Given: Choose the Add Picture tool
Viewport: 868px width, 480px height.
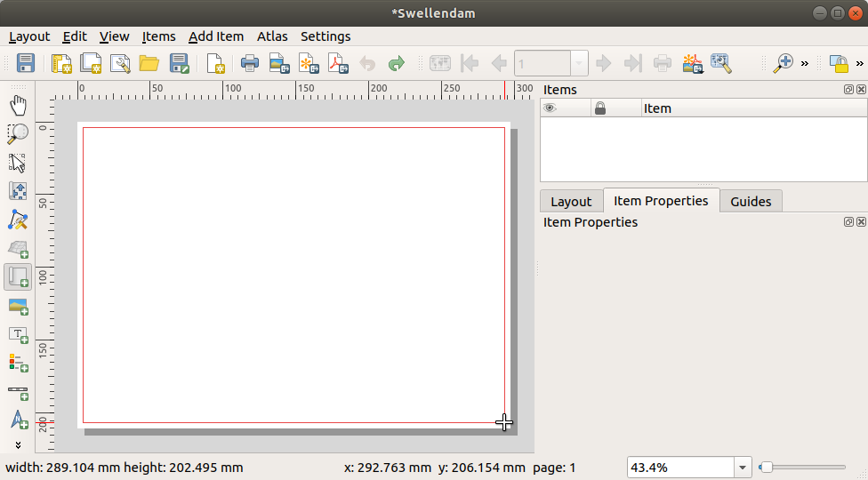Looking at the screenshot, I should [18, 307].
